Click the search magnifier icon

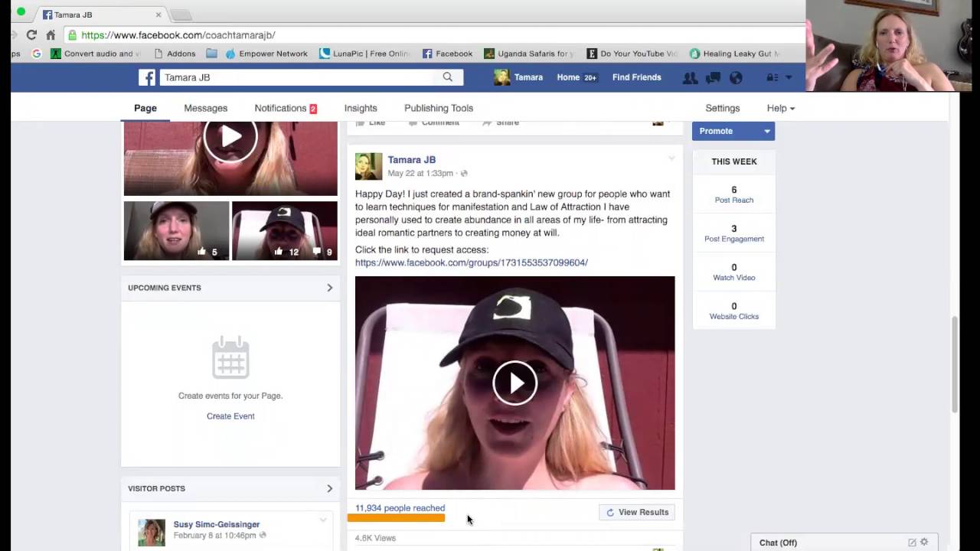(448, 77)
